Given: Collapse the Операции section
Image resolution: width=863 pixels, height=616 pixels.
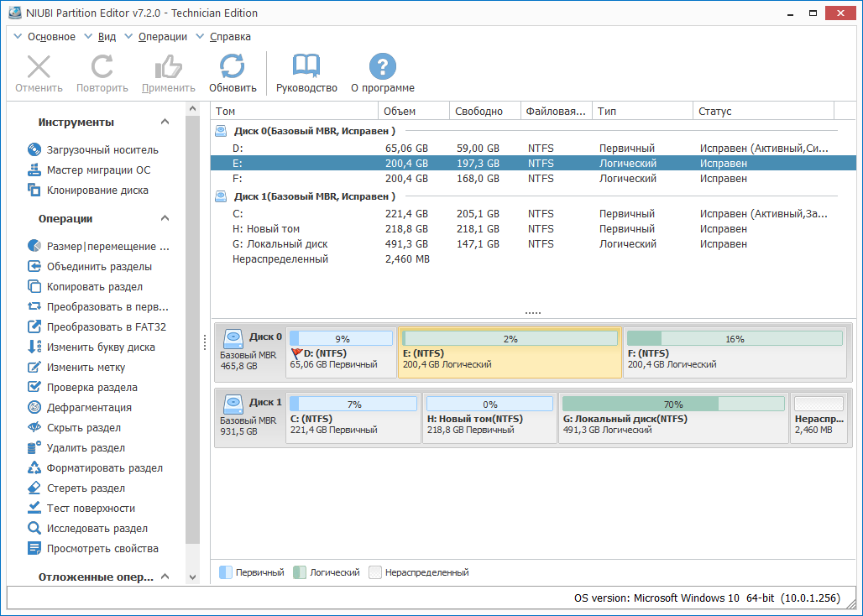Looking at the screenshot, I should [x=165, y=219].
